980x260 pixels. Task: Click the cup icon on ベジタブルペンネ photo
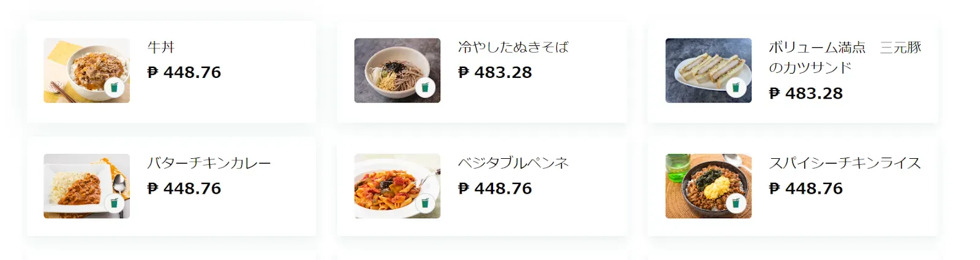425,203
